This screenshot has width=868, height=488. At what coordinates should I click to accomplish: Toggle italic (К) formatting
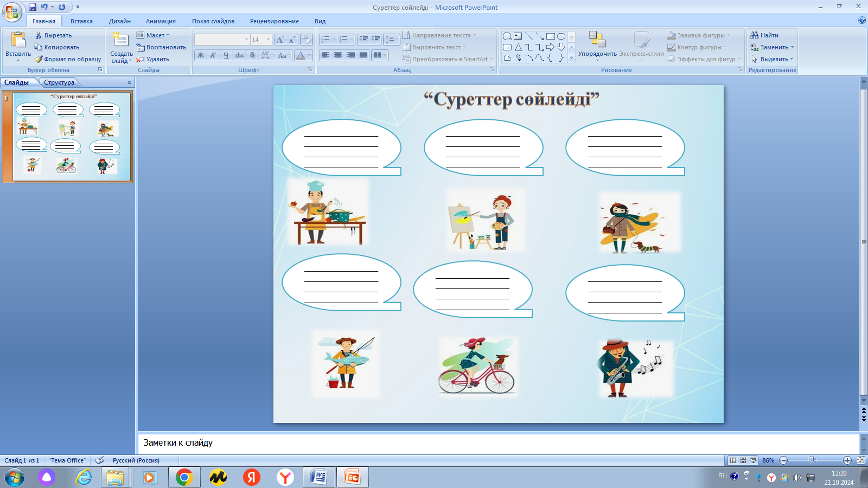[x=213, y=55]
